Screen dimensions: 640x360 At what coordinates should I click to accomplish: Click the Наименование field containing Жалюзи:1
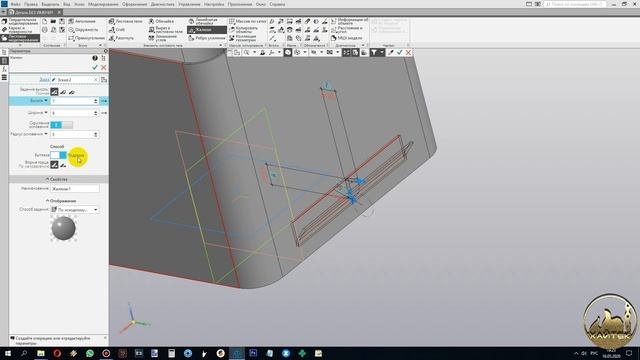pos(75,189)
